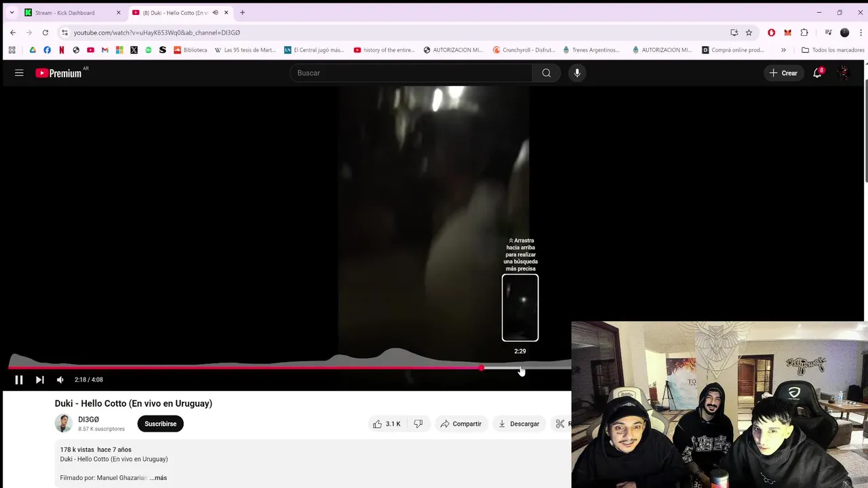Open Todos los marcadores folder
The image size is (868, 488).
(833, 49)
